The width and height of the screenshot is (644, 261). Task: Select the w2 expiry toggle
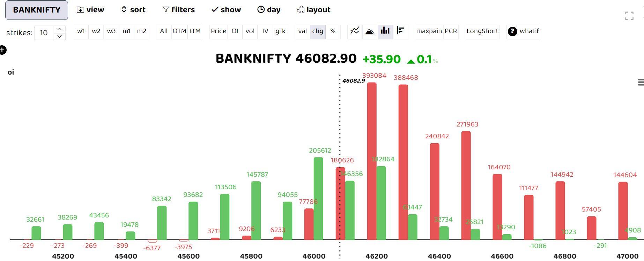click(x=96, y=31)
